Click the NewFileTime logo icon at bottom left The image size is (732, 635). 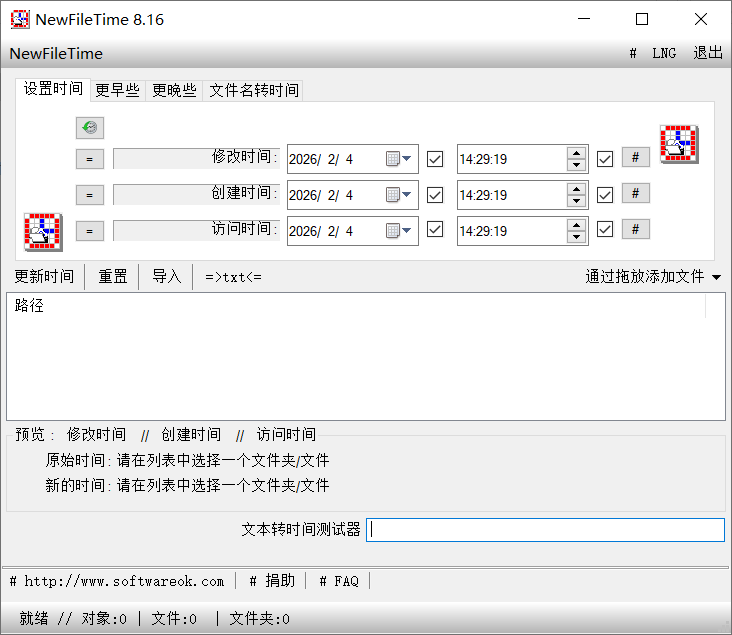pos(43,232)
